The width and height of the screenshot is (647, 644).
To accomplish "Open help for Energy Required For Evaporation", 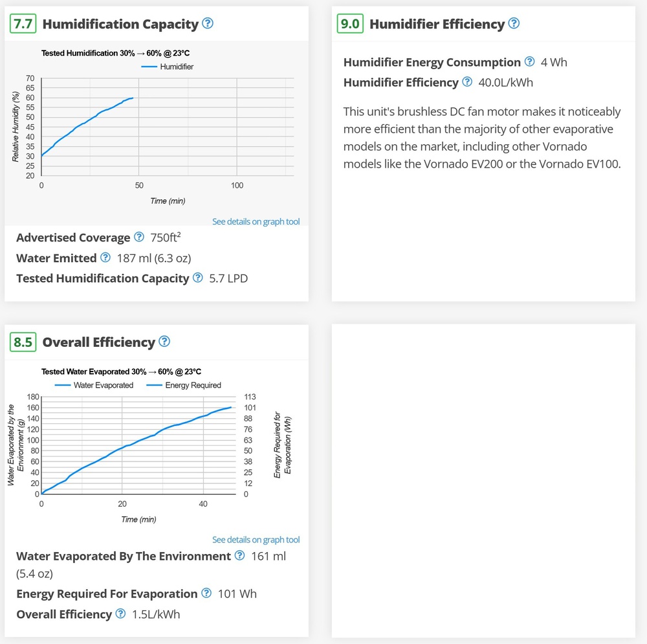I will [x=206, y=593].
